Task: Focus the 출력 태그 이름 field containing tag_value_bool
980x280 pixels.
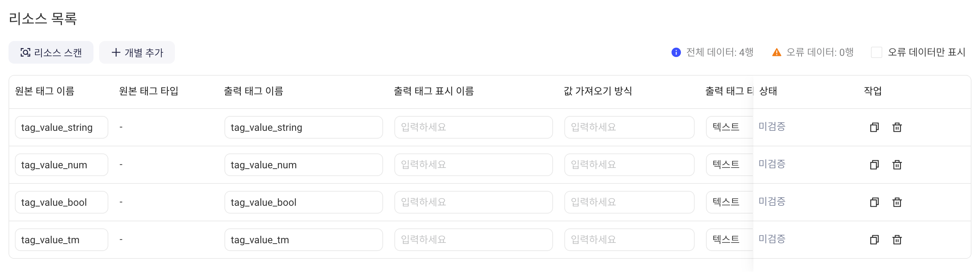Action: [303, 202]
